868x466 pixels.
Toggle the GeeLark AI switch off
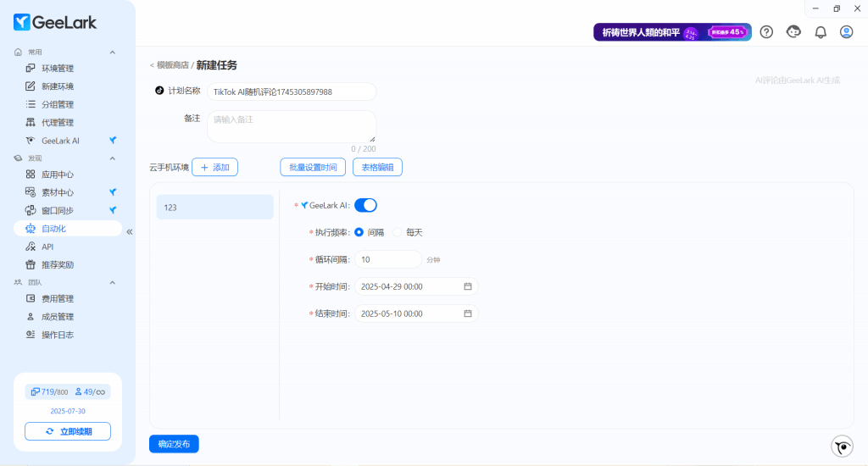365,205
